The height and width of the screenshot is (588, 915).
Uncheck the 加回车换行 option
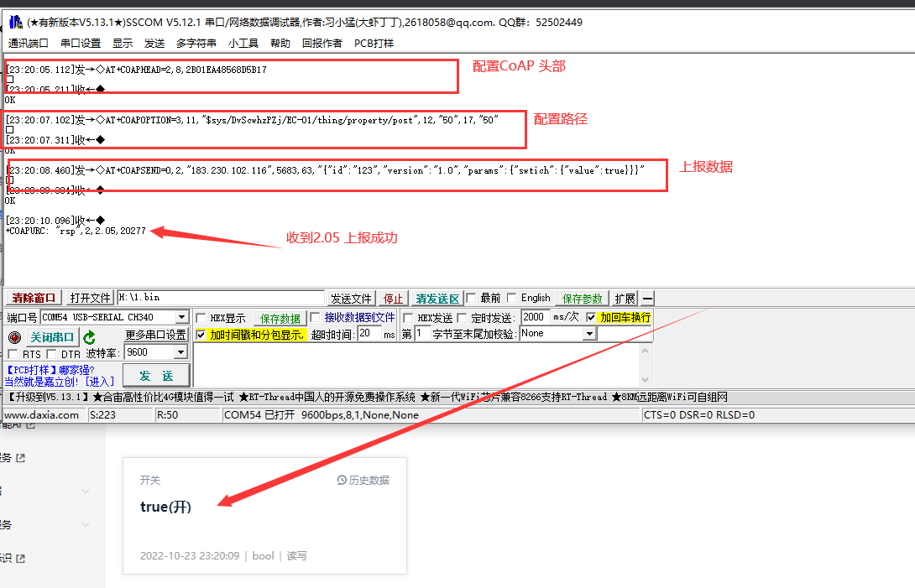tap(590, 316)
